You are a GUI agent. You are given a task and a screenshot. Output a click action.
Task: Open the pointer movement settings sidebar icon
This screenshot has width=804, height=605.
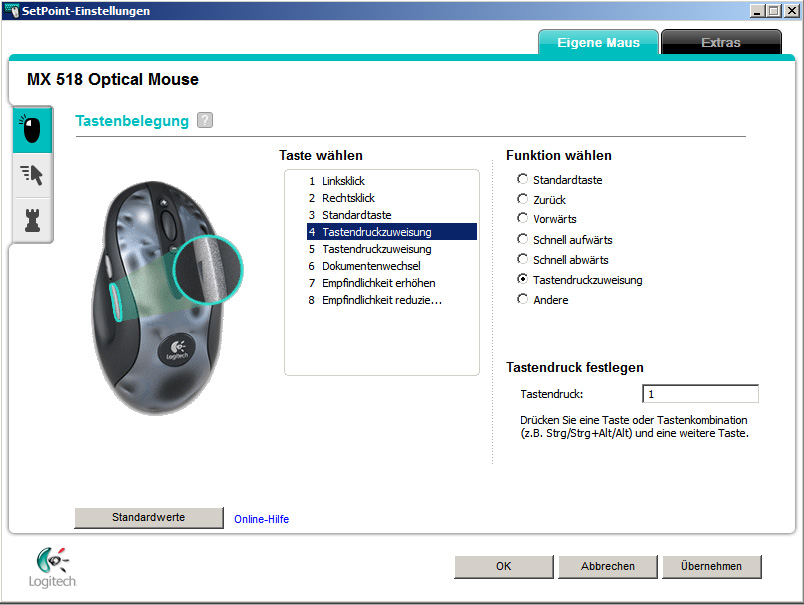[32, 175]
